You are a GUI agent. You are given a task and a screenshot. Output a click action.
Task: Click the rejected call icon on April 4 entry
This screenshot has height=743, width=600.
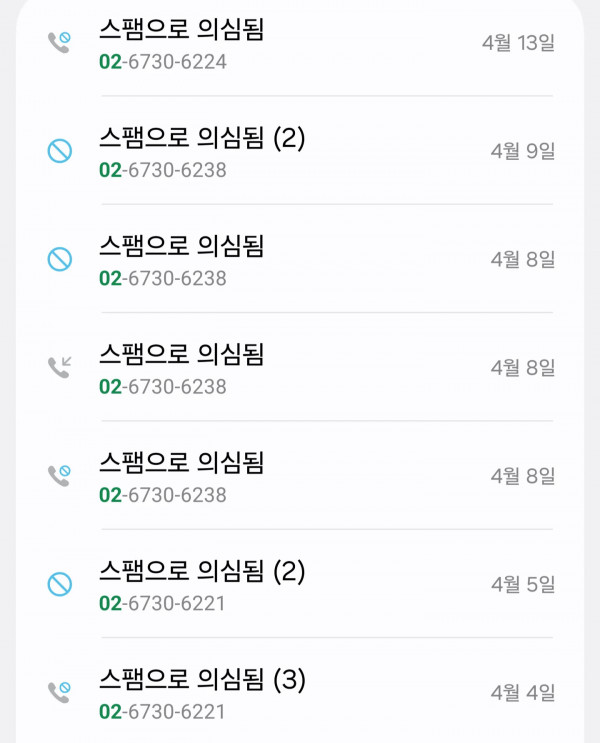[x=60, y=692]
